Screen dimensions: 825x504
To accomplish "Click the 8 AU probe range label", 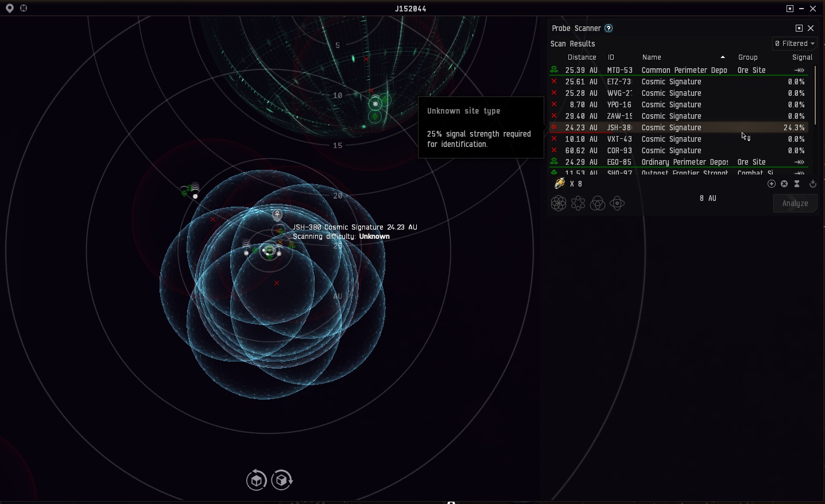I will [x=708, y=198].
